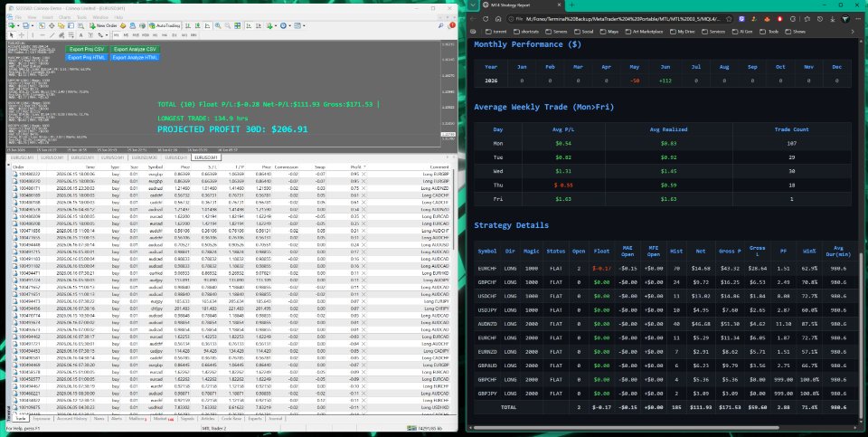Open a new browser tab with plus
The image size is (868, 437).
tap(571, 5)
